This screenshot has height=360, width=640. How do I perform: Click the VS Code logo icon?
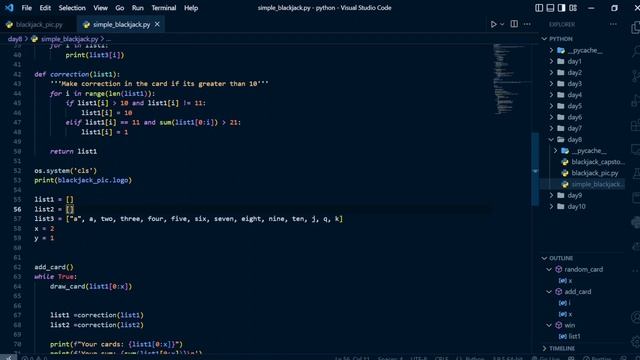[x=9, y=7]
